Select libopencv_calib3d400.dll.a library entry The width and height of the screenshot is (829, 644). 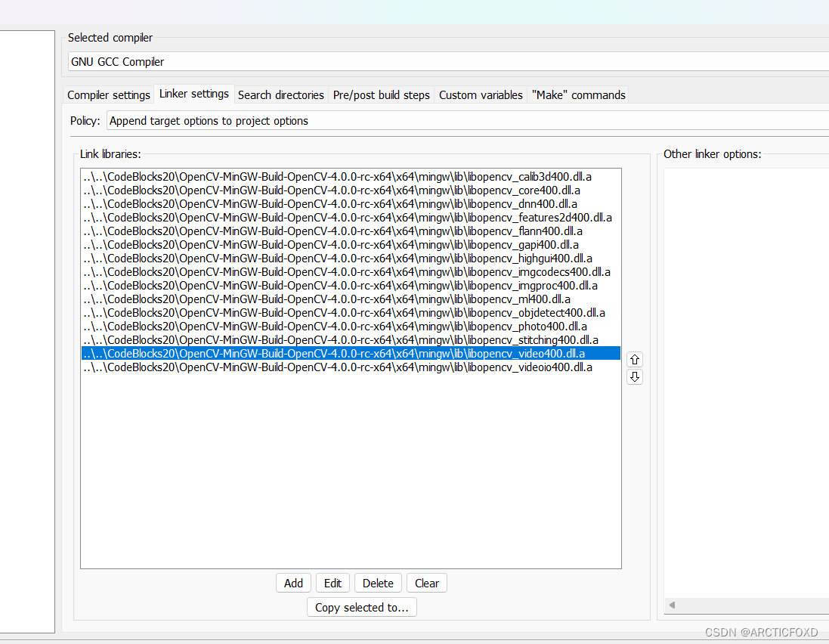click(351, 177)
